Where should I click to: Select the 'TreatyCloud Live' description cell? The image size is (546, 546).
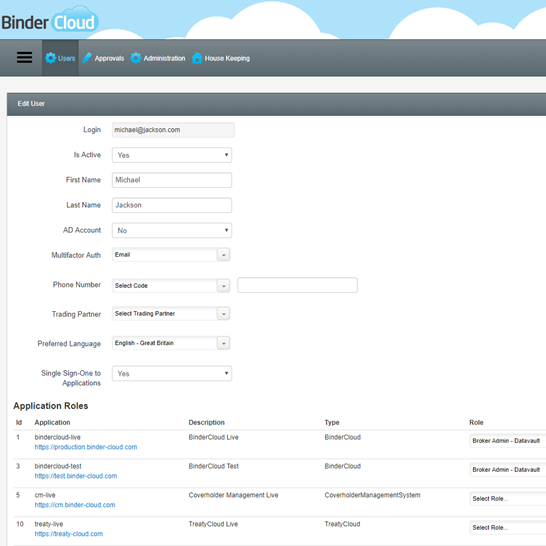213,524
